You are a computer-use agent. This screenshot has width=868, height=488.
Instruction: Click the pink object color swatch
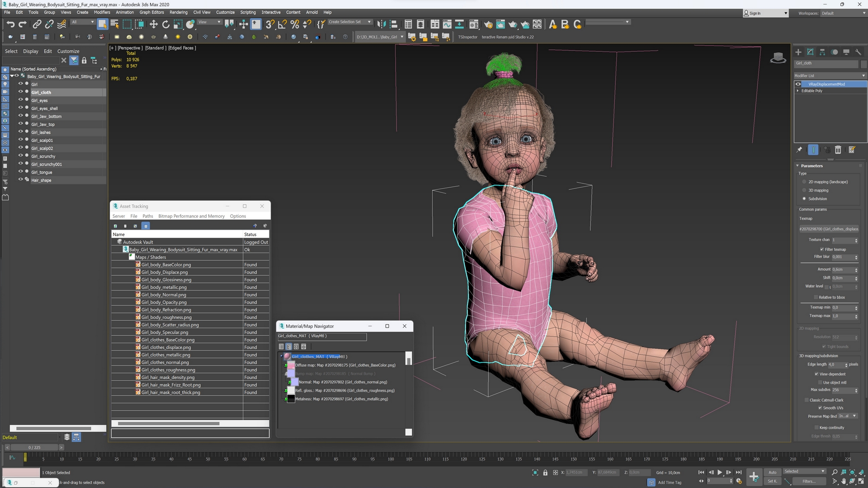(x=21, y=473)
